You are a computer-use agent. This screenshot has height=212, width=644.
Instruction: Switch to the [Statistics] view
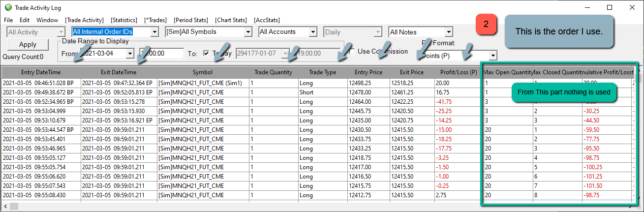pyautogui.click(x=124, y=20)
